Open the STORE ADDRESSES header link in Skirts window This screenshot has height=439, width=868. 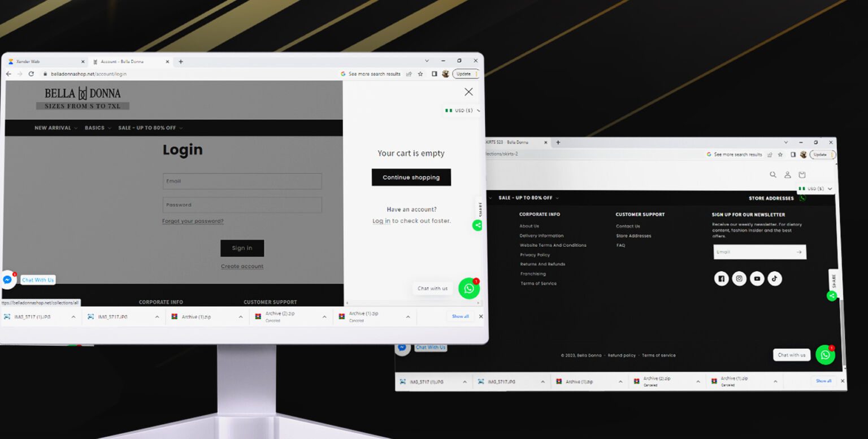click(771, 198)
